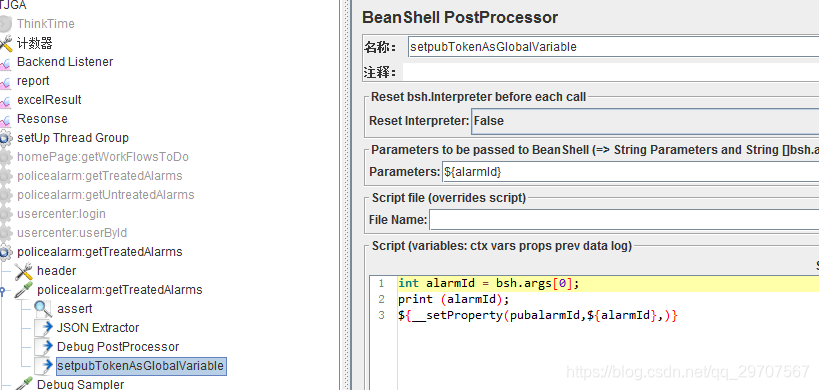Select Debug Sampler in the tree
This screenshot has width=819, height=390.
pos(80,384)
